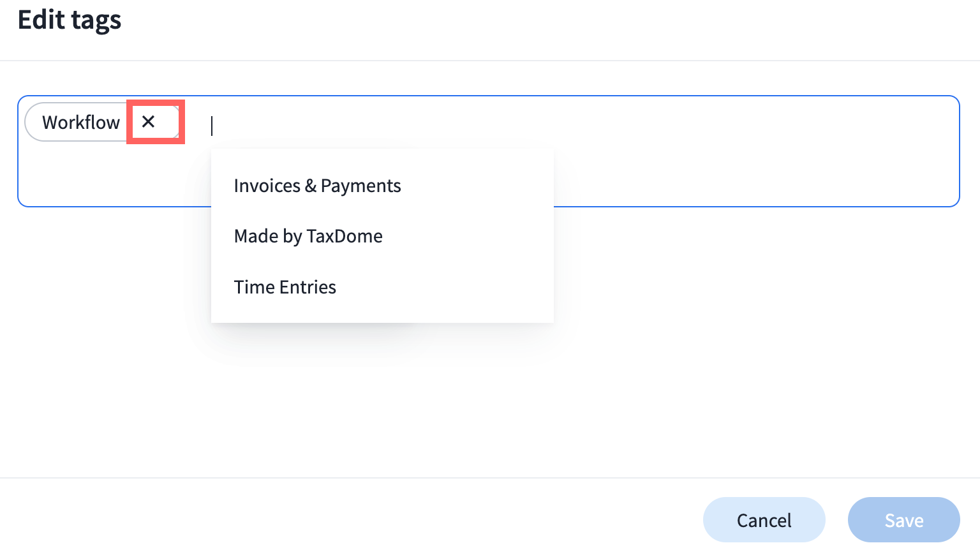Add the Time Entries tag
This screenshot has width=980, height=550.
click(x=285, y=287)
